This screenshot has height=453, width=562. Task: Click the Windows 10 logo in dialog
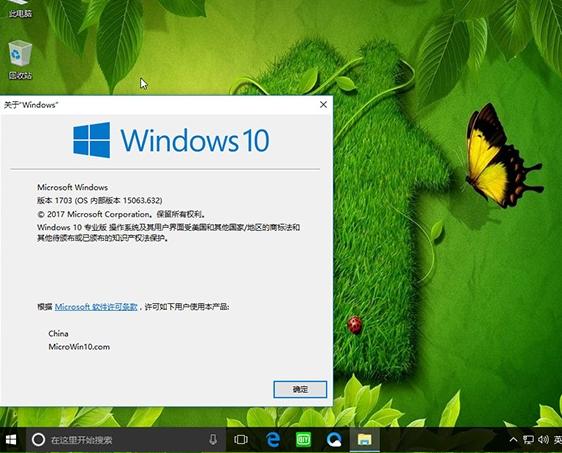(x=171, y=140)
